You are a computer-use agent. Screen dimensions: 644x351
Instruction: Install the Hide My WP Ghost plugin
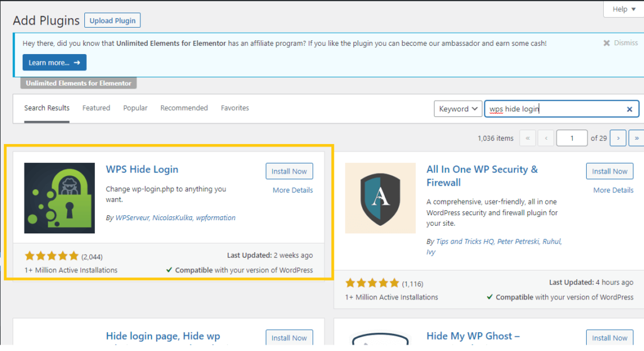point(609,337)
